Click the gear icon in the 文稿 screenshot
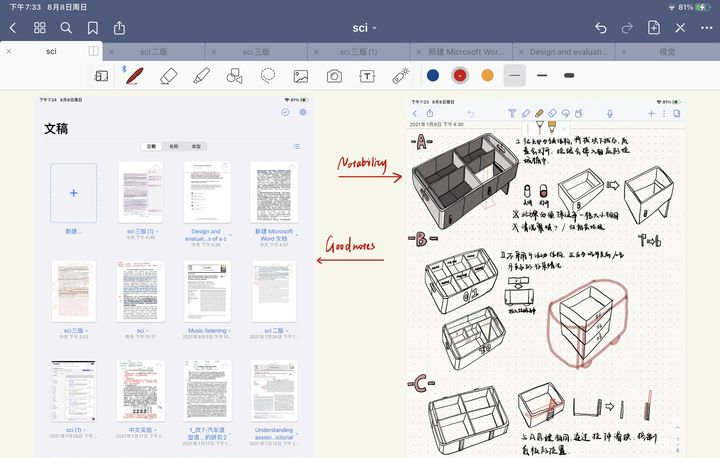 (303, 112)
